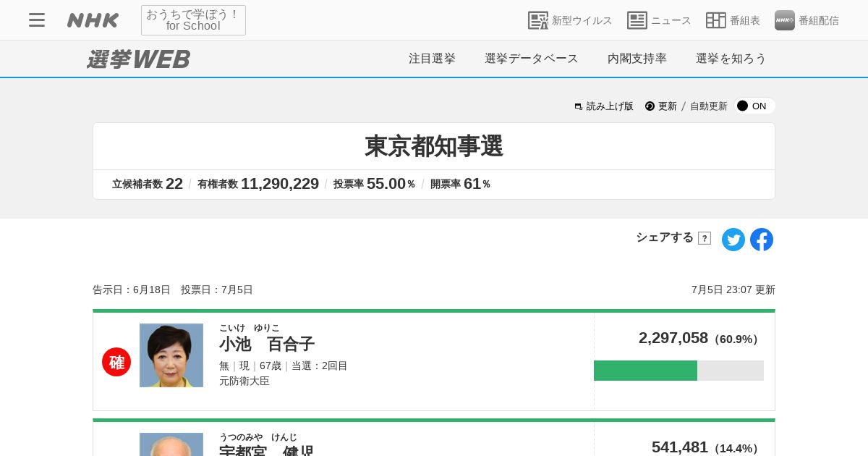
Task: Click the 告示日:6月18日 text
Action: pos(132,290)
